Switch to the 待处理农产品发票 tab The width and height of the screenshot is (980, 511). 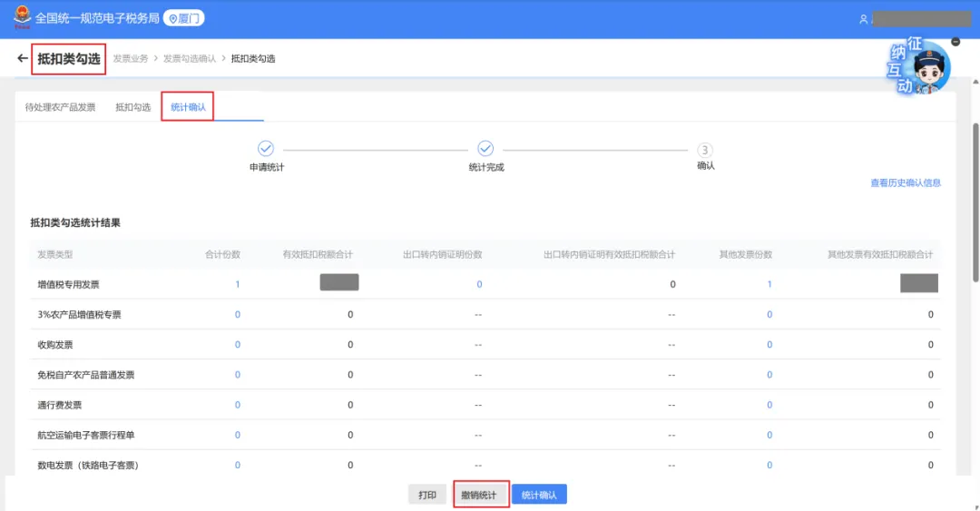click(60, 107)
